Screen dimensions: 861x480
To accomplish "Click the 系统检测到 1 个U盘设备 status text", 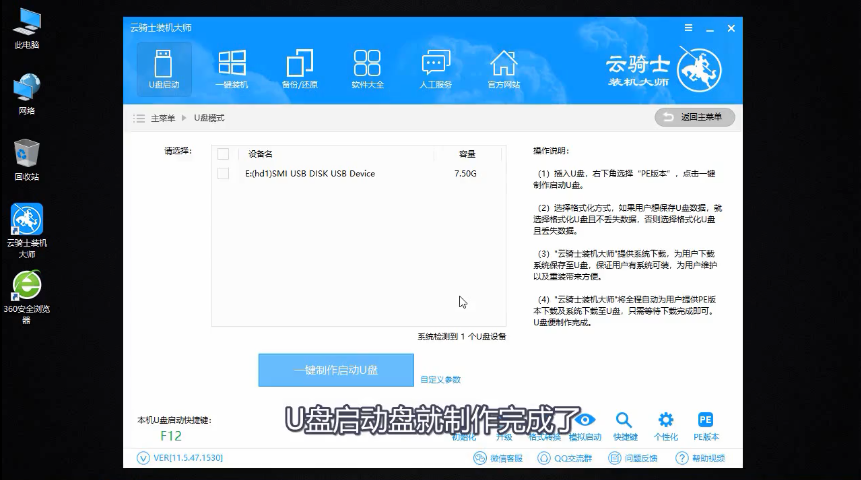I will click(x=462, y=336).
